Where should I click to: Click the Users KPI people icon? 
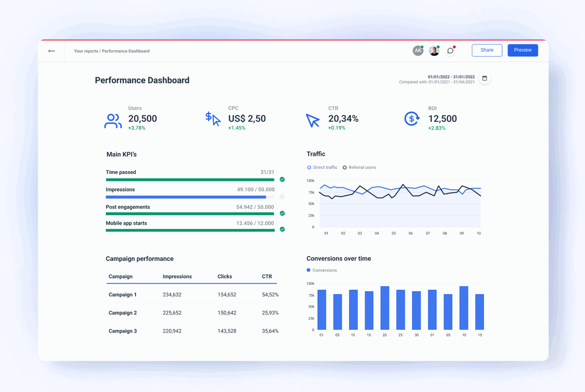(x=113, y=120)
